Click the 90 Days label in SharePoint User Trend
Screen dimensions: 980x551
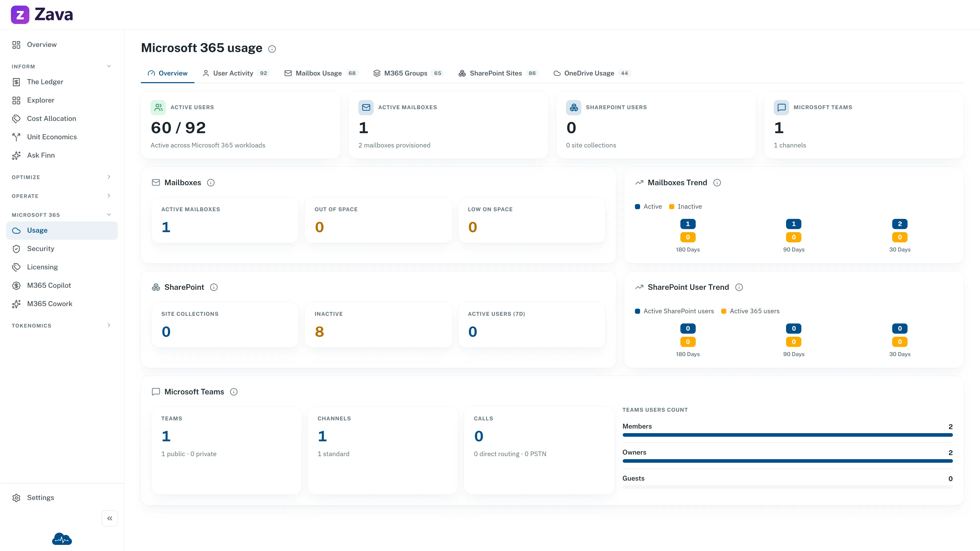794,354
